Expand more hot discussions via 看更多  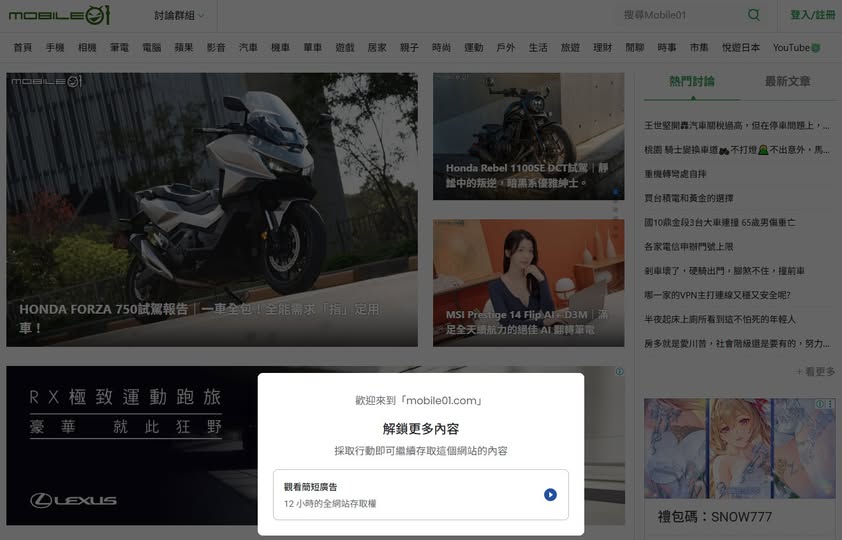click(x=815, y=371)
